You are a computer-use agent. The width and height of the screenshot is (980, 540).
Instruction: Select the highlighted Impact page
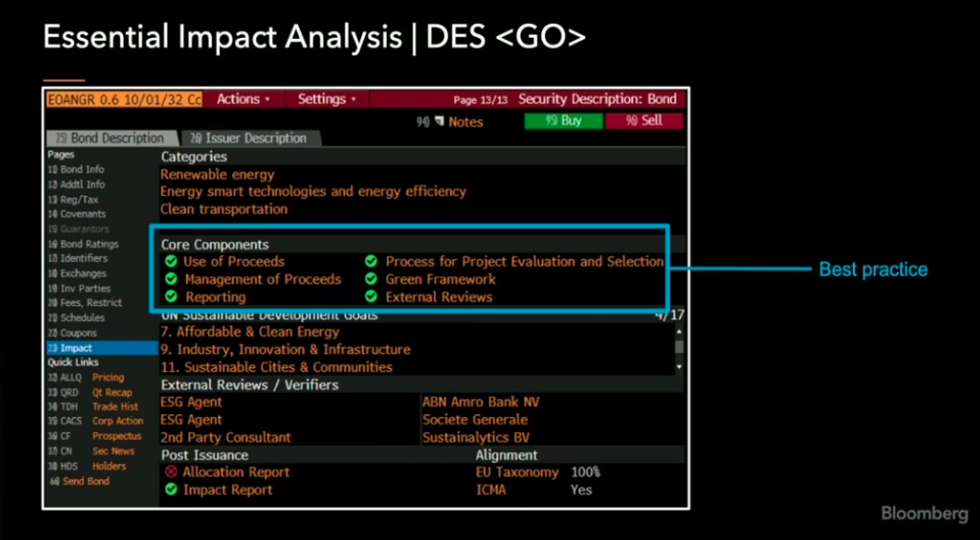(102, 349)
